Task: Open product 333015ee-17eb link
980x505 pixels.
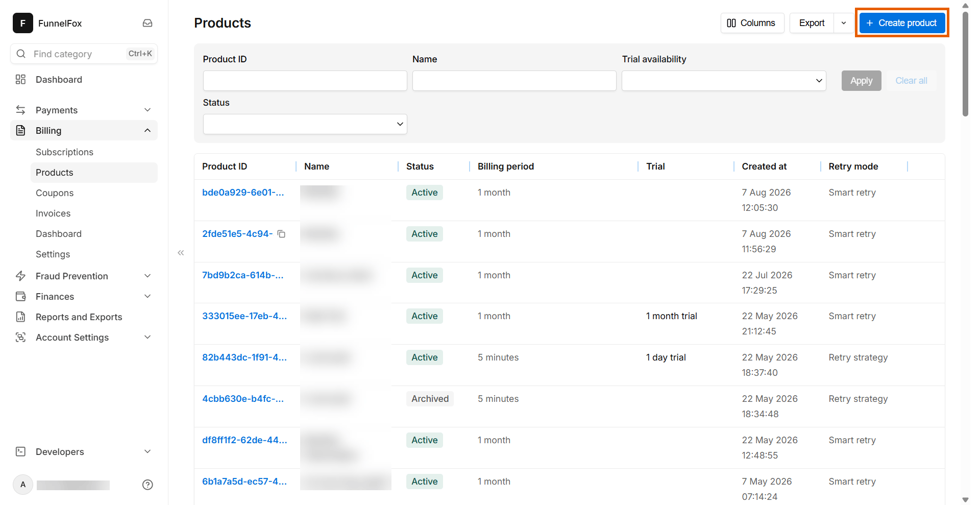Action: click(244, 316)
